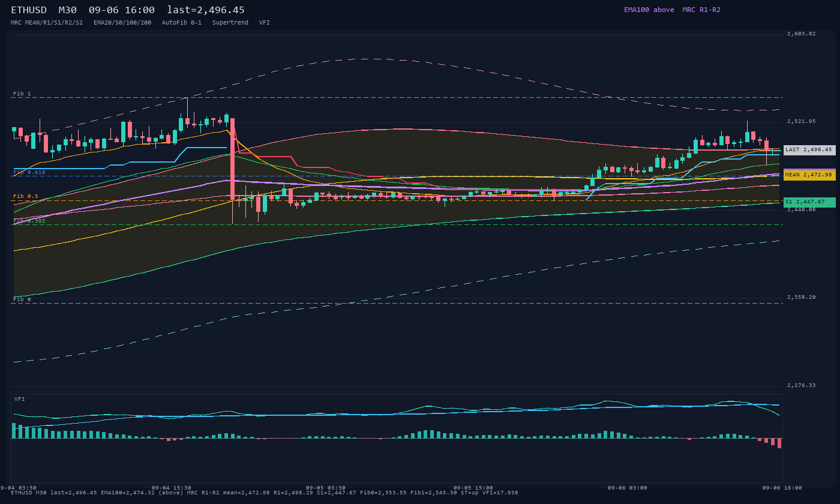Click the 09-06 16:00 time axis label
840x504 pixels.
(782, 488)
